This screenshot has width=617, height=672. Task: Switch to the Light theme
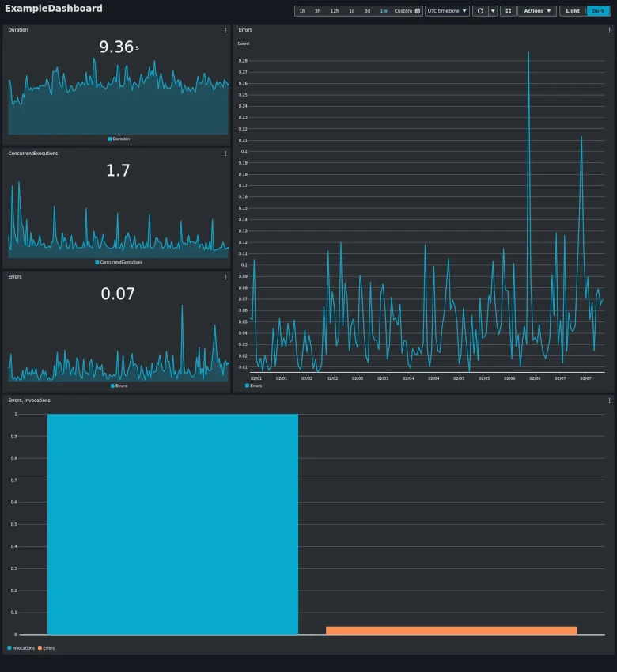pos(573,11)
